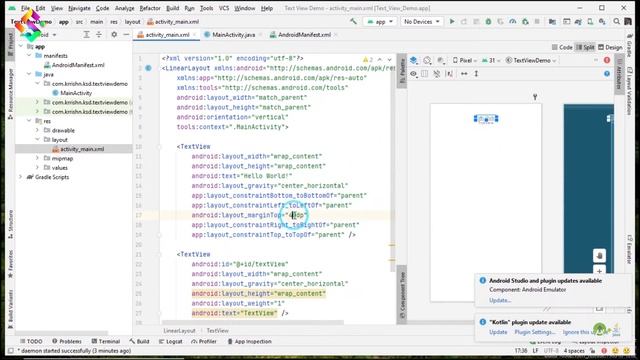
Task: Open the app run configuration dropdown
Action: pyautogui.click(x=380, y=22)
